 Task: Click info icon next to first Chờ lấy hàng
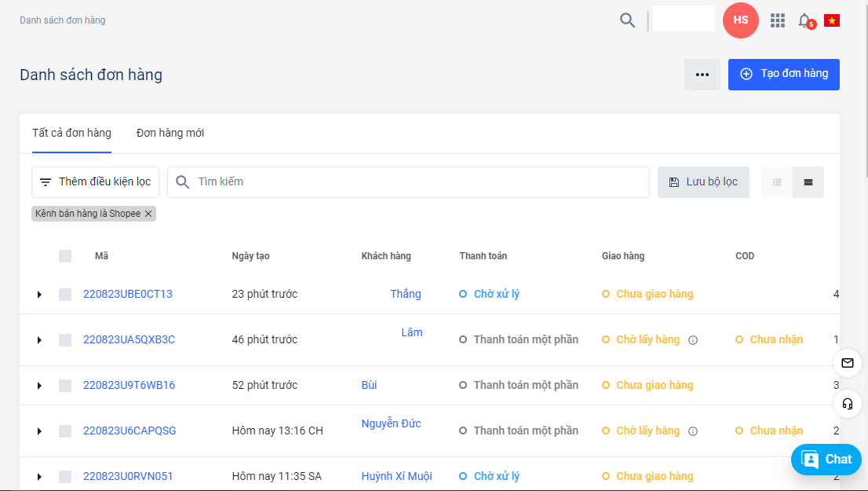click(x=693, y=340)
